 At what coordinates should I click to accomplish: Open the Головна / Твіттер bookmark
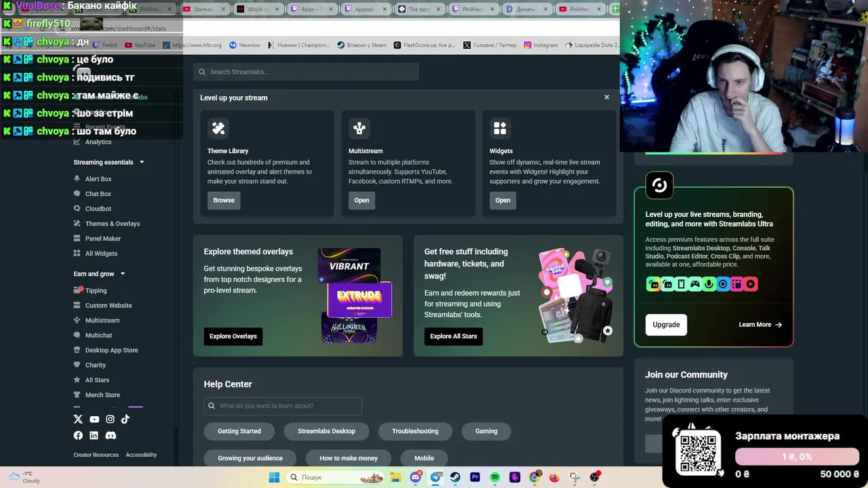pyautogui.click(x=490, y=45)
